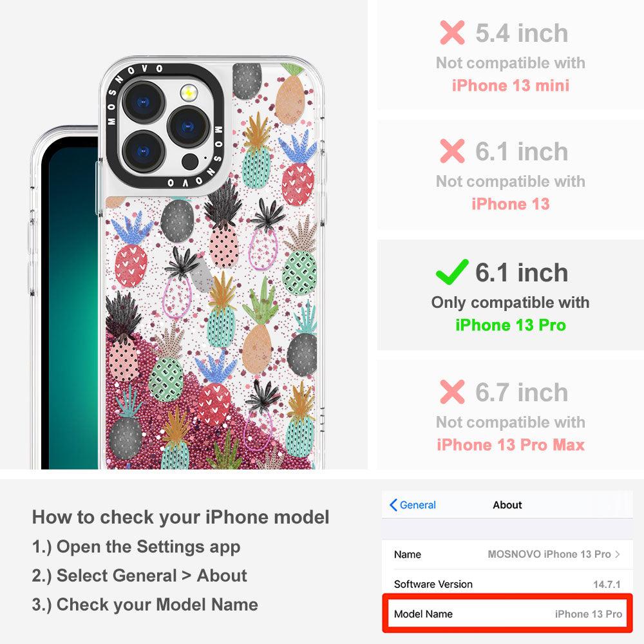Tap the blue back chevron next to General
The image size is (644, 644).
[393, 505]
